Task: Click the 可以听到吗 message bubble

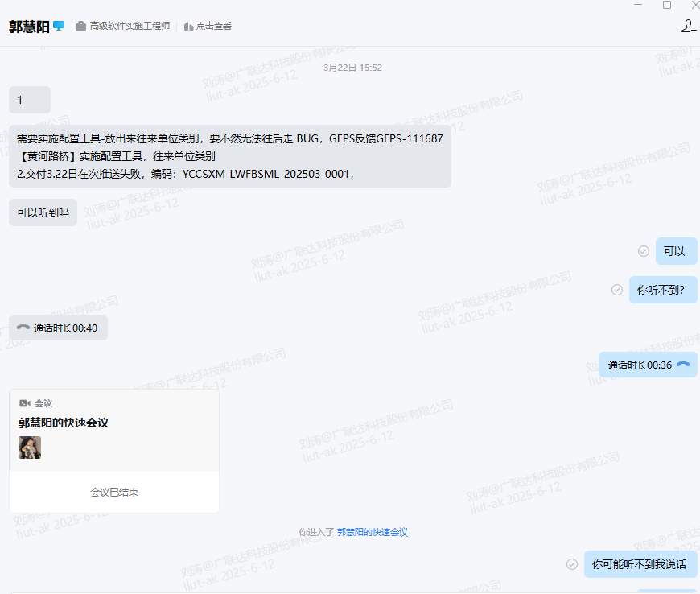Action: [x=43, y=212]
